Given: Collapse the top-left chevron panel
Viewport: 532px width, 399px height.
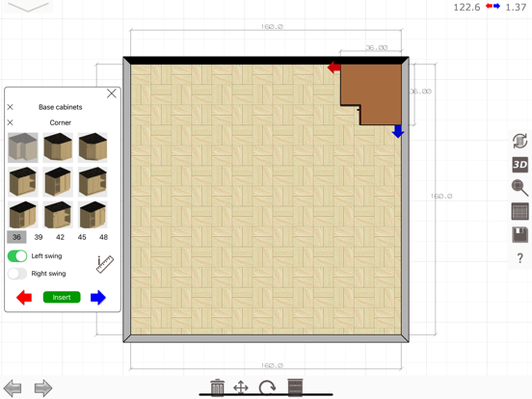Looking at the screenshot, I should click(x=28, y=7).
